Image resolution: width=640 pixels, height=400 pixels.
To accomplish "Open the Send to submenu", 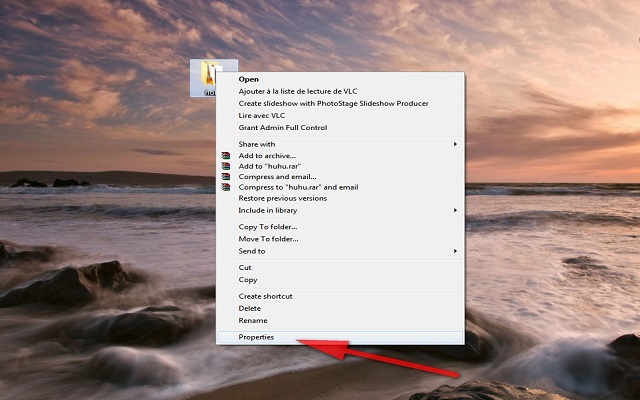I will 455,251.
